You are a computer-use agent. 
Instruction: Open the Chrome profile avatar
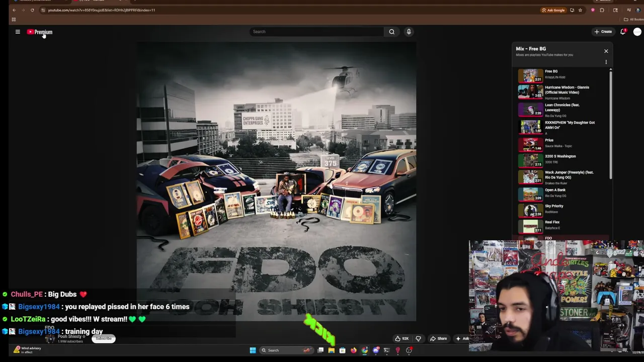[x=638, y=10]
